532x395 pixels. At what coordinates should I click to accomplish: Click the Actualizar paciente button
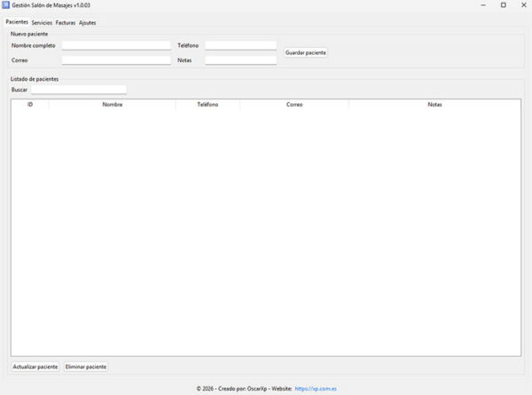[x=35, y=367]
